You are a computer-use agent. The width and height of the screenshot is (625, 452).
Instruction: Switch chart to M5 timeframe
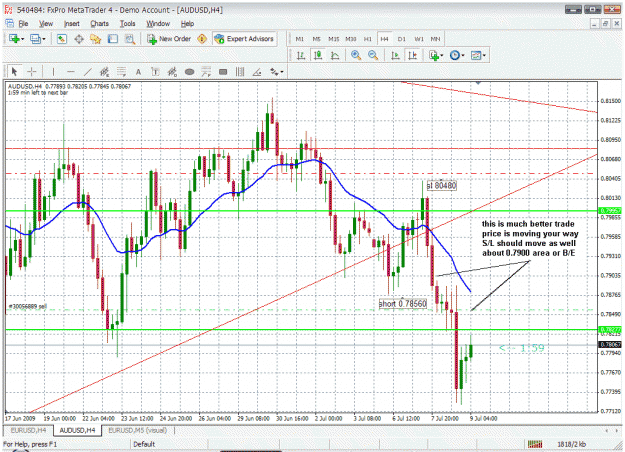[x=316, y=39]
